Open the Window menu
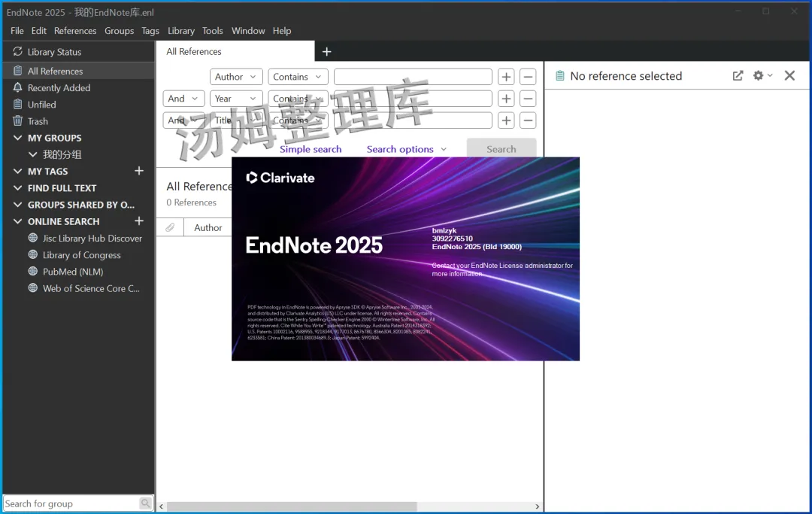Screen dimensions: 812x514 pyautogui.click(x=248, y=31)
